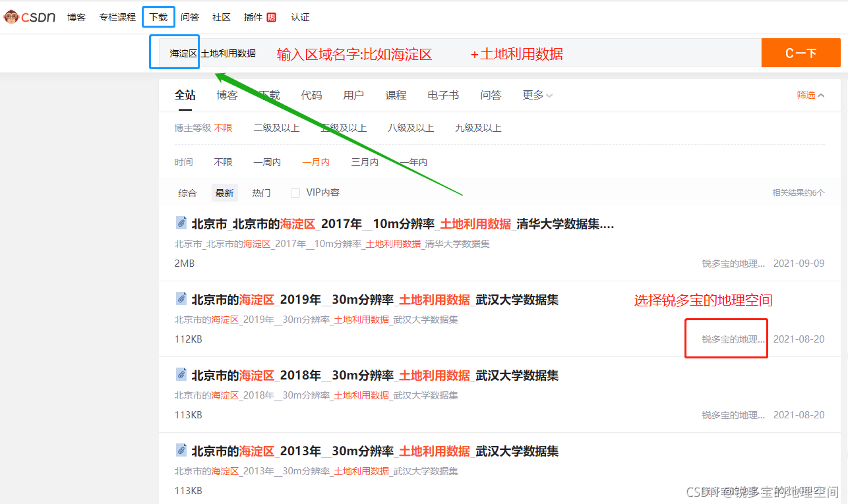Switch to the 博客 search tab
This screenshot has width=848, height=504.
[226, 96]
